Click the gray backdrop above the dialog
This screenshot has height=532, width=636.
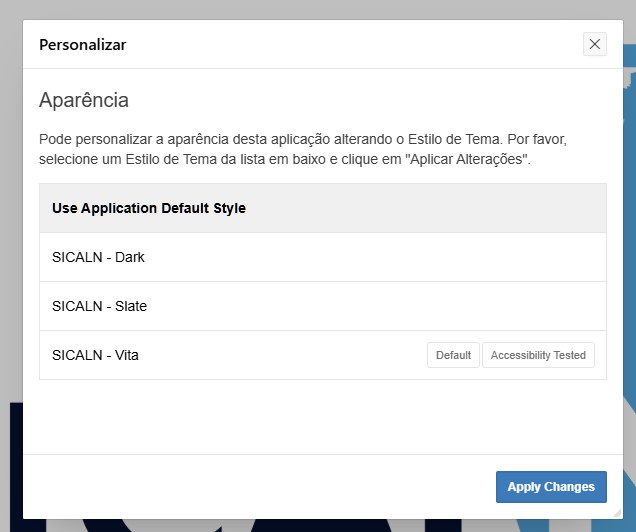(300, 9)
